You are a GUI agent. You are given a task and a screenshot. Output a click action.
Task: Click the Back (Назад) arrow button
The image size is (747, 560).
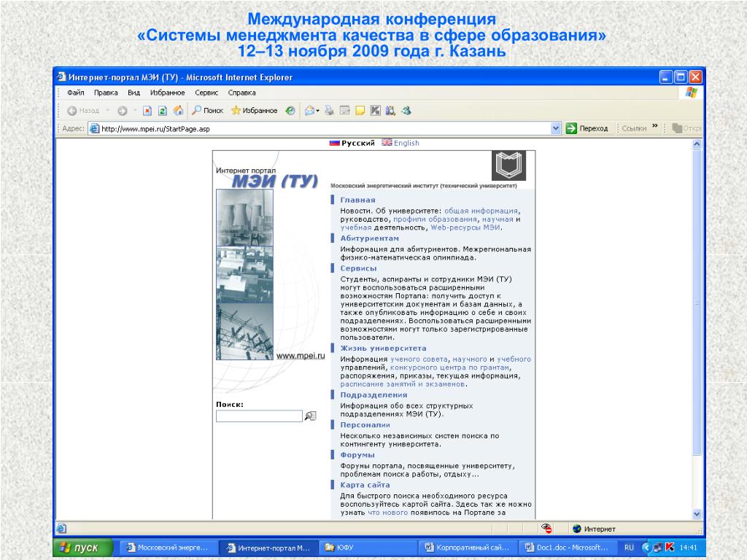tap(83, 111)
